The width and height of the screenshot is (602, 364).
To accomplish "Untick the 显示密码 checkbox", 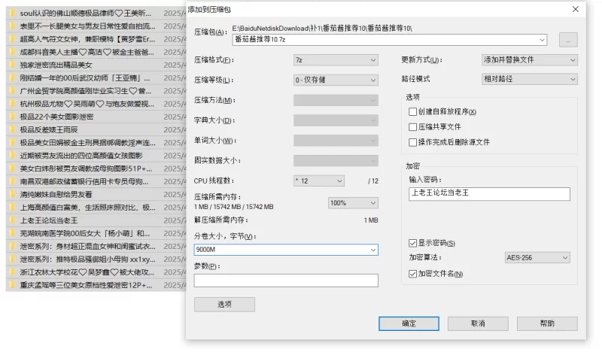I will click(x=412, y=243).
